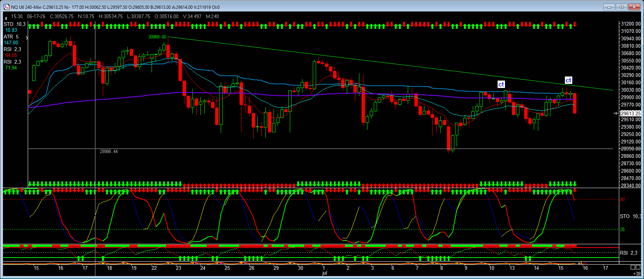
Task: Click the 26 date on the time axis
Action: (252, 268)
